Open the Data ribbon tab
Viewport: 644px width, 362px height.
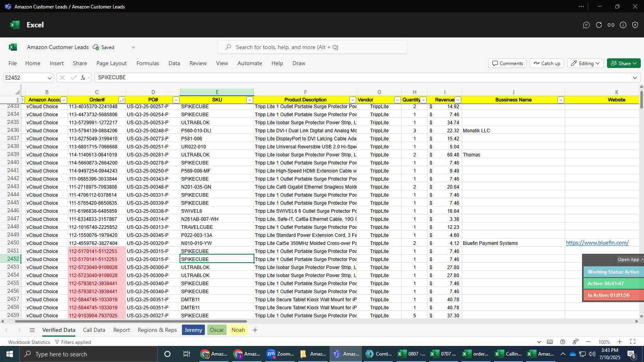point(174,63)
